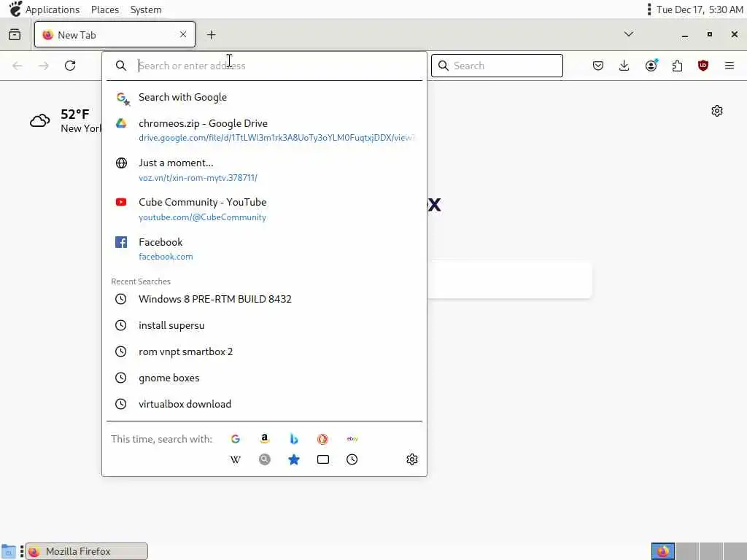This screenshot has width=747, height=560.
Task: Search history using the clock icon
Action: [352, 459]
